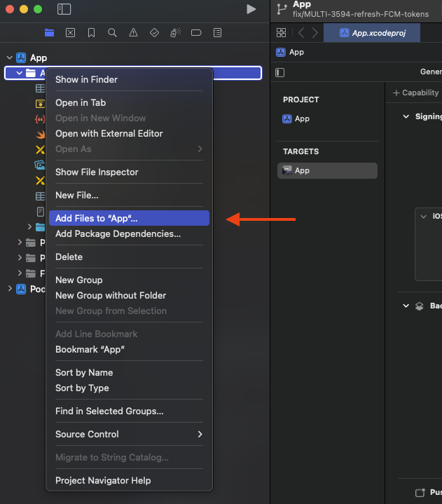Collapse the root App project disclosure arrow

point(9,58)
